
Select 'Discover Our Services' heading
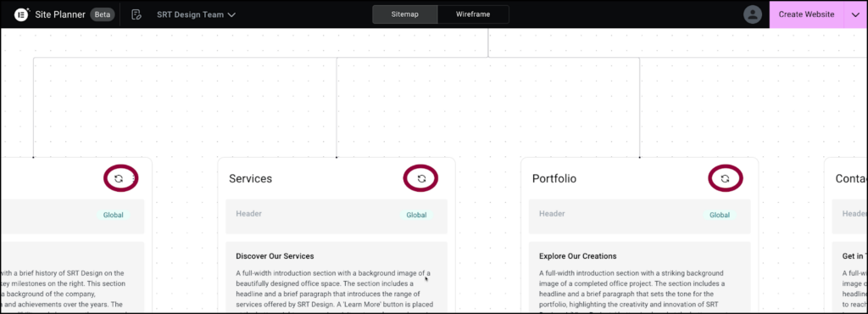[x=275, y=256]
